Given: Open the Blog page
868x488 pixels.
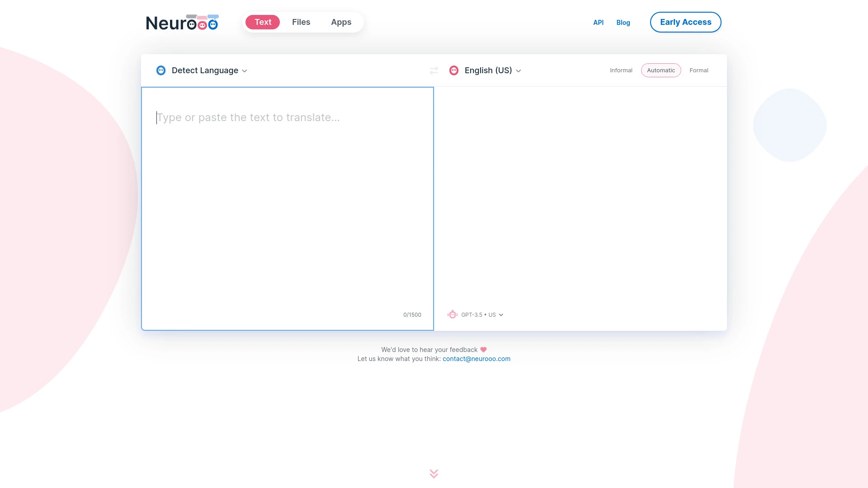Looking at the screenshot, I should pos(623,22).
